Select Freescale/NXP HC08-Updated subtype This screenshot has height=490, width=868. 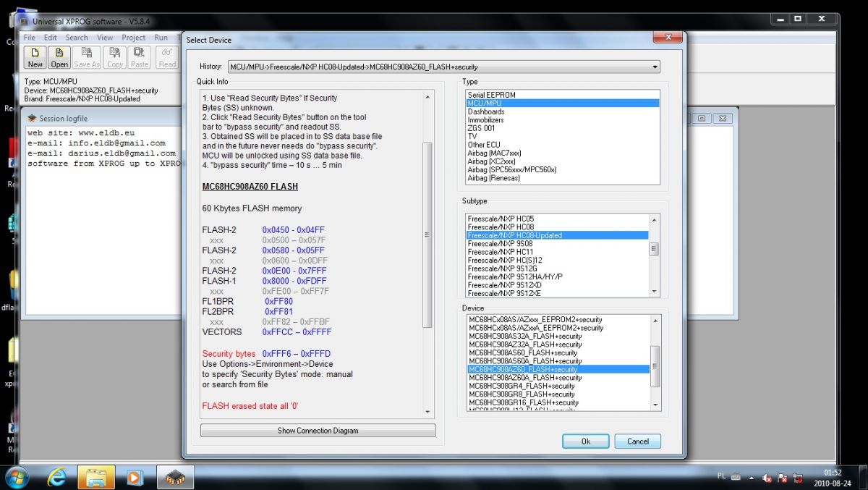557,235
